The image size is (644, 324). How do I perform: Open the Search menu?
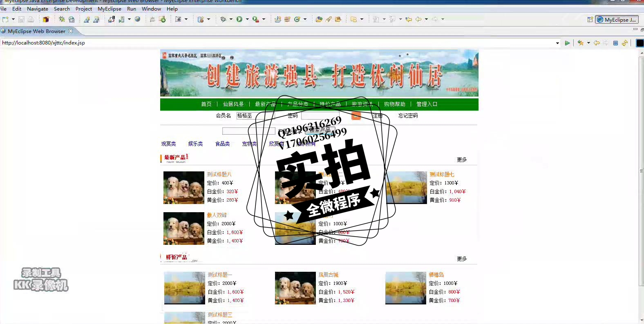coord(62,9)
